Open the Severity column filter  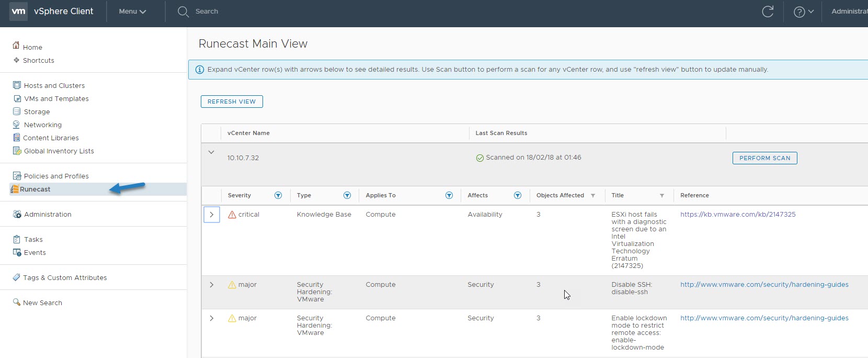click(x=278, y=195)
